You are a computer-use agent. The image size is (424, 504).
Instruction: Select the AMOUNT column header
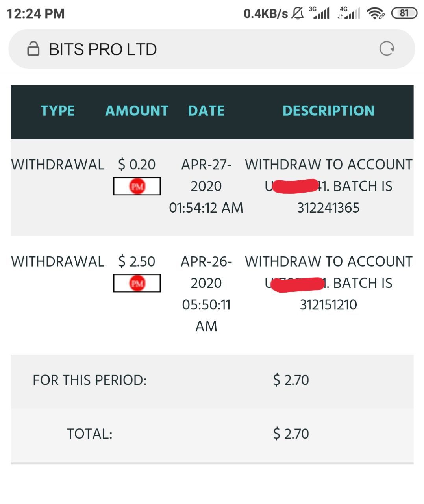click(137, 111)
